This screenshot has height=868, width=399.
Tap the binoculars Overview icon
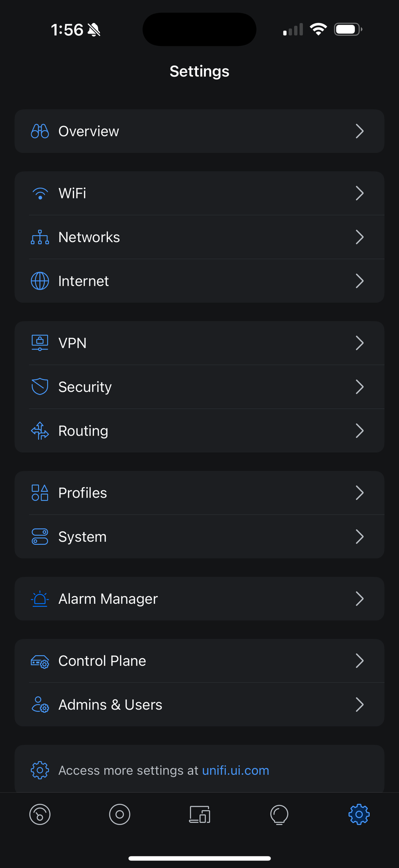coord(40,131)
